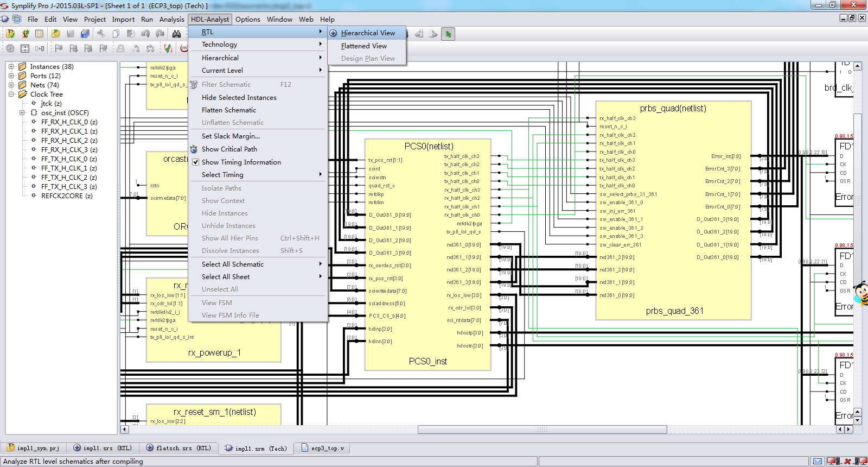Click the horizontal scrollbar thumb in schematic
Screen dimensions: 868x467
point(542,430)
